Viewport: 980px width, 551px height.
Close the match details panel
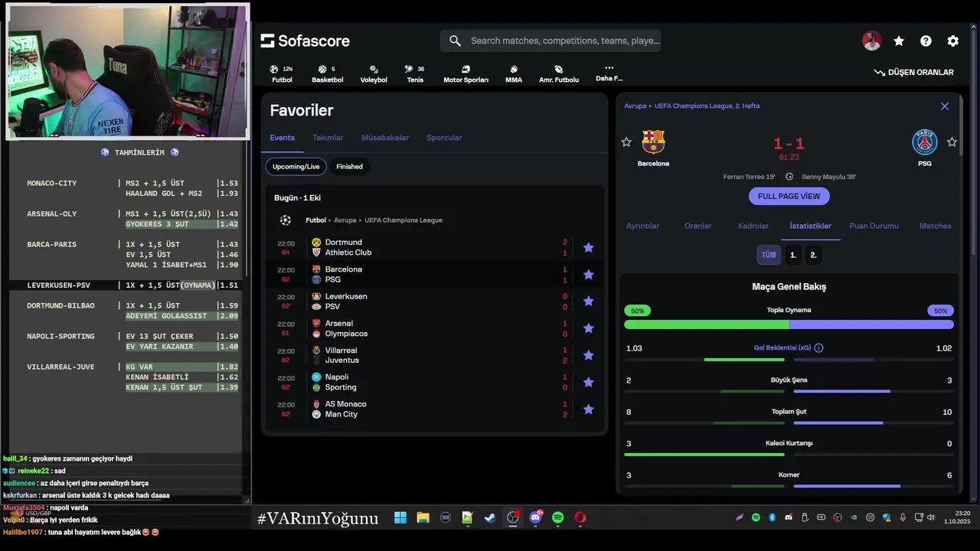click(945, 106)
